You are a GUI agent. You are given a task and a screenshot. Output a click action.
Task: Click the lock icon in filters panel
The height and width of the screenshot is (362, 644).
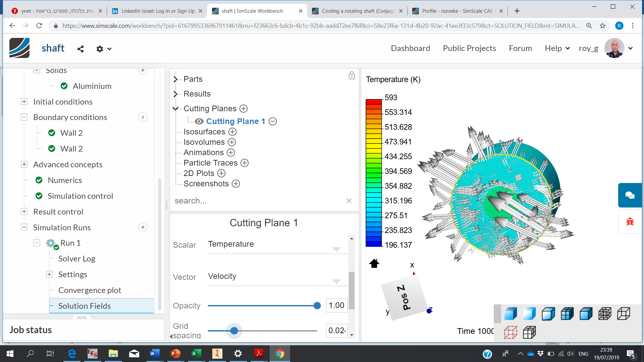352,75
